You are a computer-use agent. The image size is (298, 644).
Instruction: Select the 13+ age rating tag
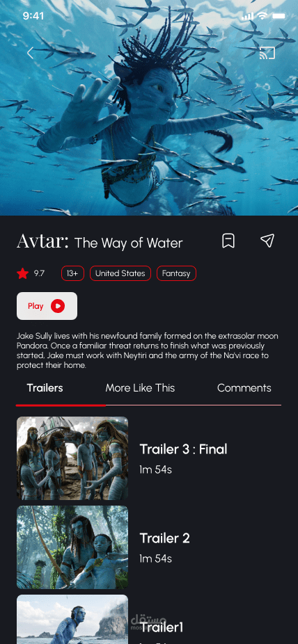pyautogui.click(x=72, y=273)
